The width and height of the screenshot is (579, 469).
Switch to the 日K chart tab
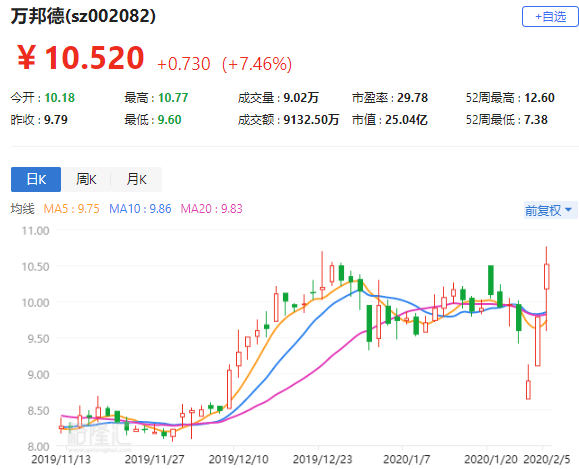coord(36,179)
